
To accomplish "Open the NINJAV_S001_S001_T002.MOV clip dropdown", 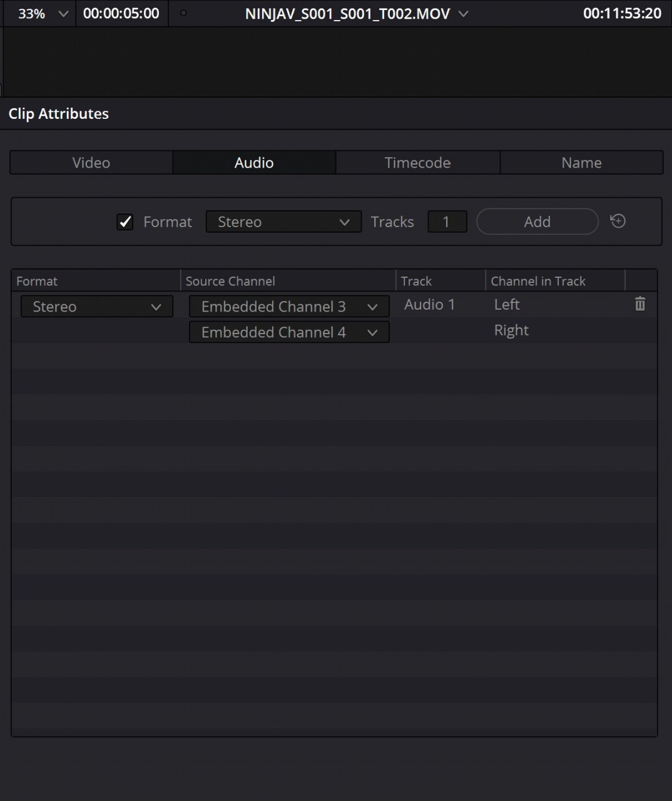I will pos(463,14).
